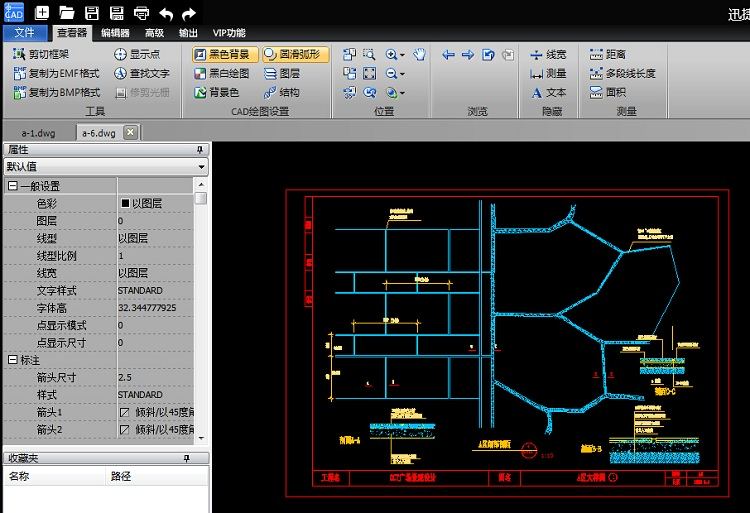Open the 文件 menu button
Screen dimensions: 750x513
click(x=24, y=32)
